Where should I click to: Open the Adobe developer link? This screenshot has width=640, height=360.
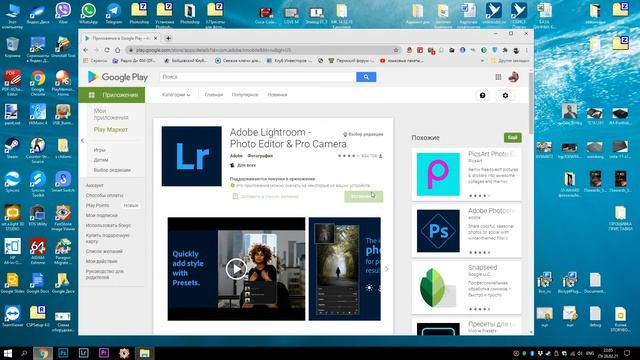pyautogui.click(x=236, y=156)
